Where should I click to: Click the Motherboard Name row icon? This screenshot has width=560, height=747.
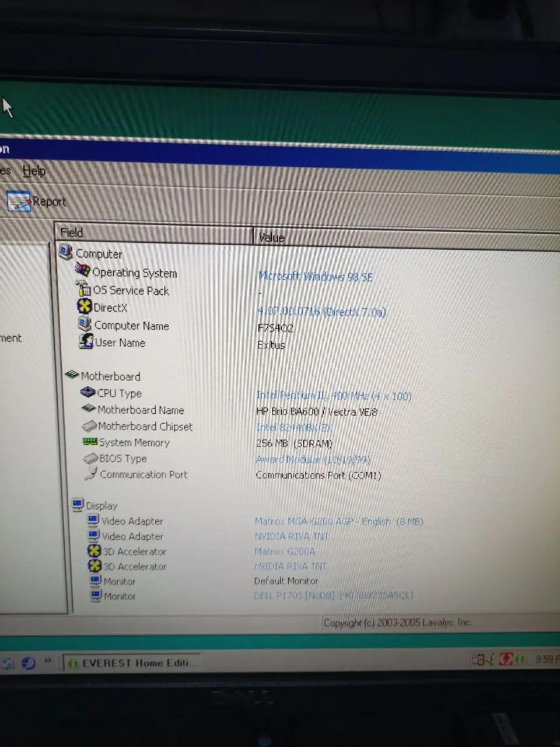pyautogui.click(x=89, y=409)
